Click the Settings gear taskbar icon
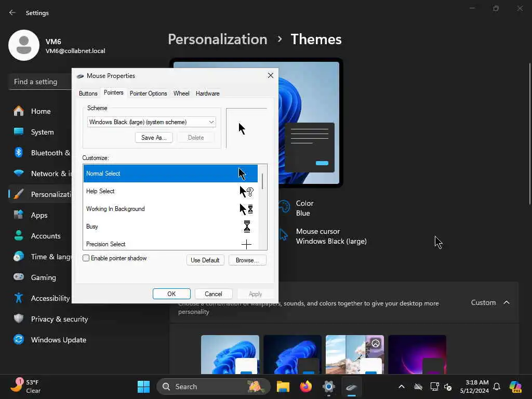 [328, 387]
